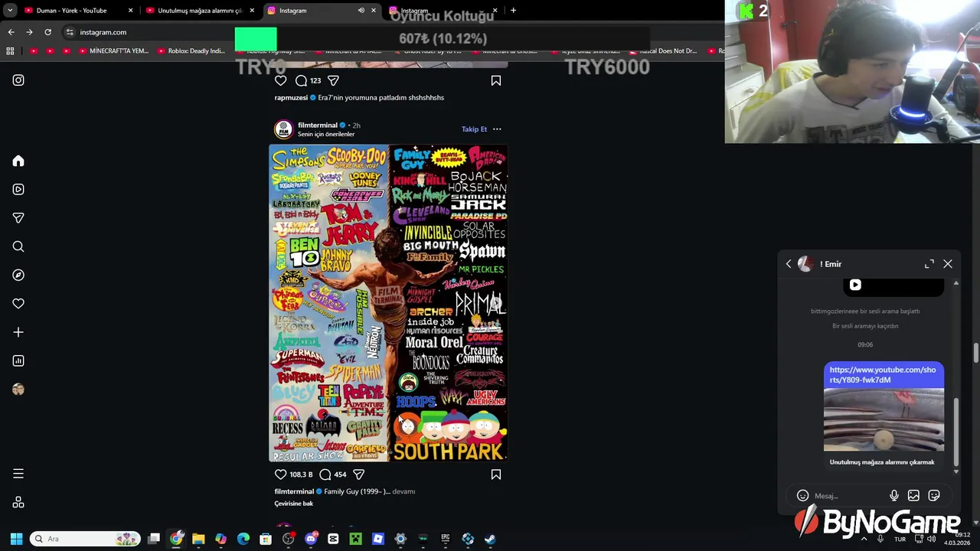
Task: Click the Create plus icon in sidebar
Action: [x=18, y=332]
